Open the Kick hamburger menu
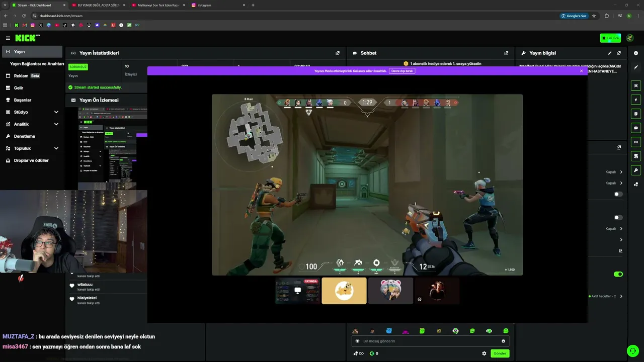Screen dimensions: 644x362 8,38
